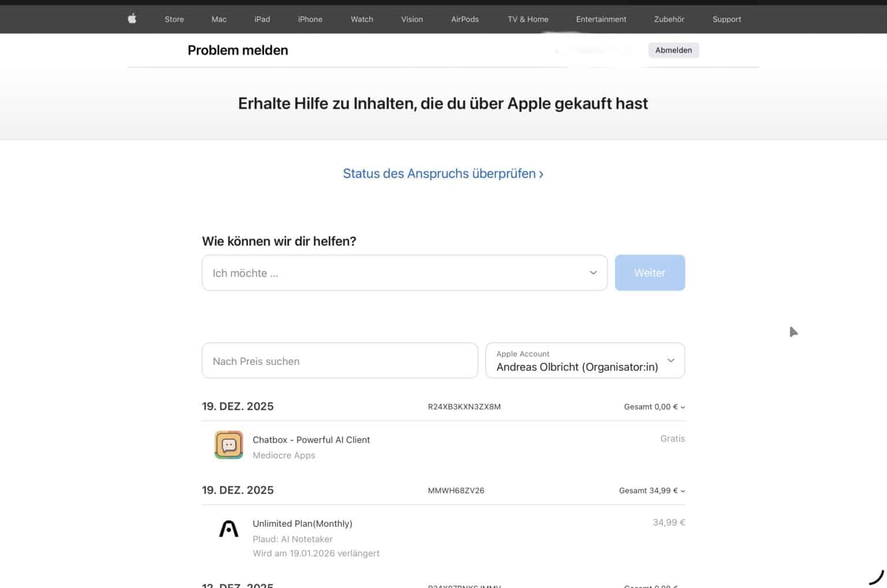Image resolution: width=887 pixels, height=588 pixels.
Task: Expand the Gesamt 34,99 € order details
Action: [x=652, y=490]
